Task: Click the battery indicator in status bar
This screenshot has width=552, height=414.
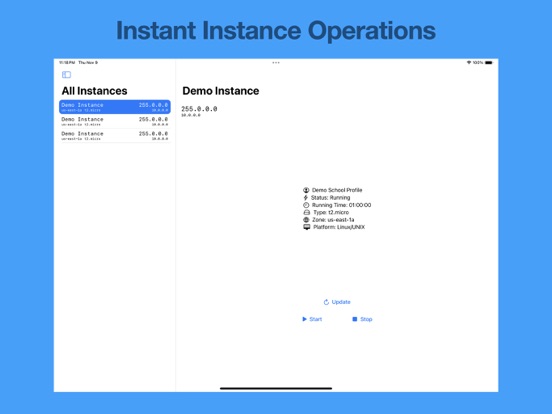Action: pyautogui.click(x=489, y=63)
